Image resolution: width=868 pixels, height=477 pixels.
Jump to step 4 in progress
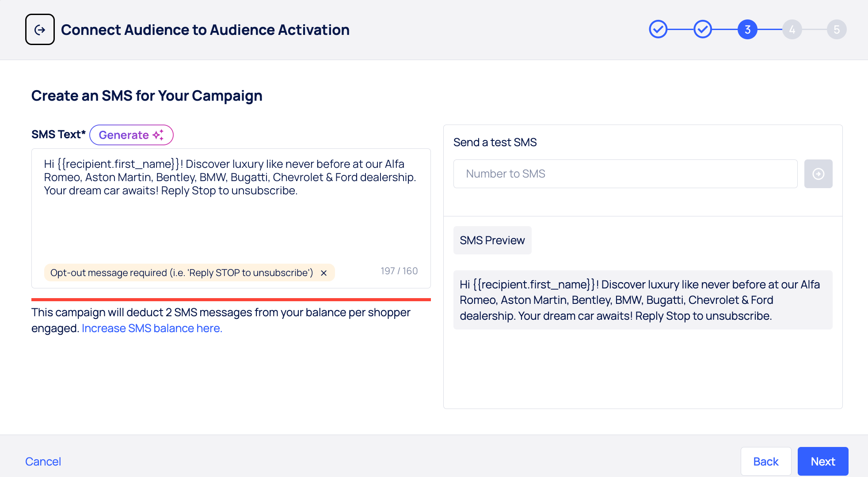click(792, 30)
